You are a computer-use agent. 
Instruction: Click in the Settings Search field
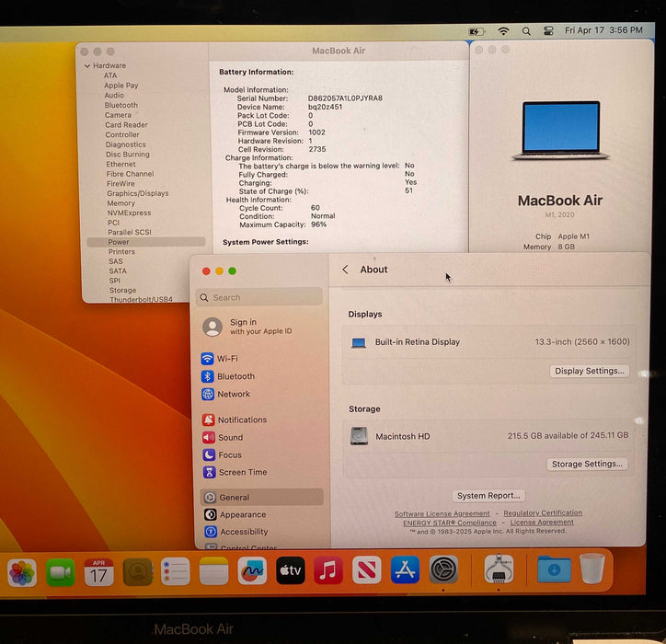(259, 297)
